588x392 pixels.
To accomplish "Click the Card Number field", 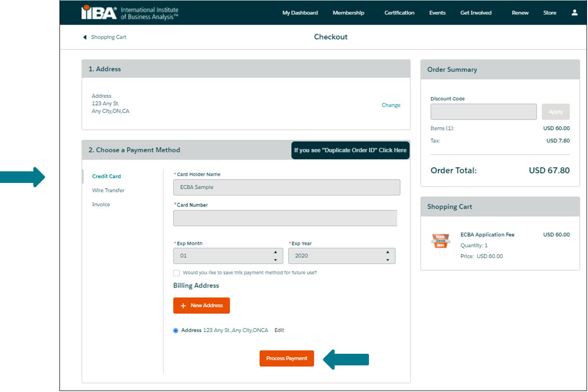I will coord(285,218).
